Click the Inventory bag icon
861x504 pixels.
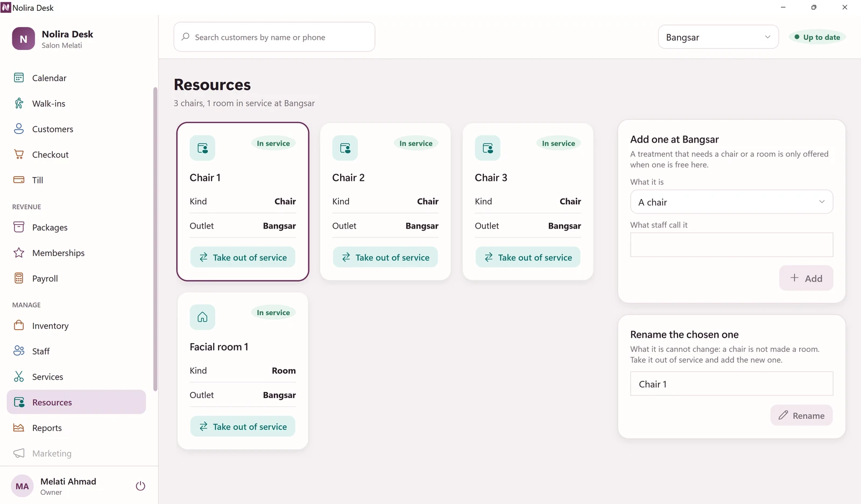(19, 325)
